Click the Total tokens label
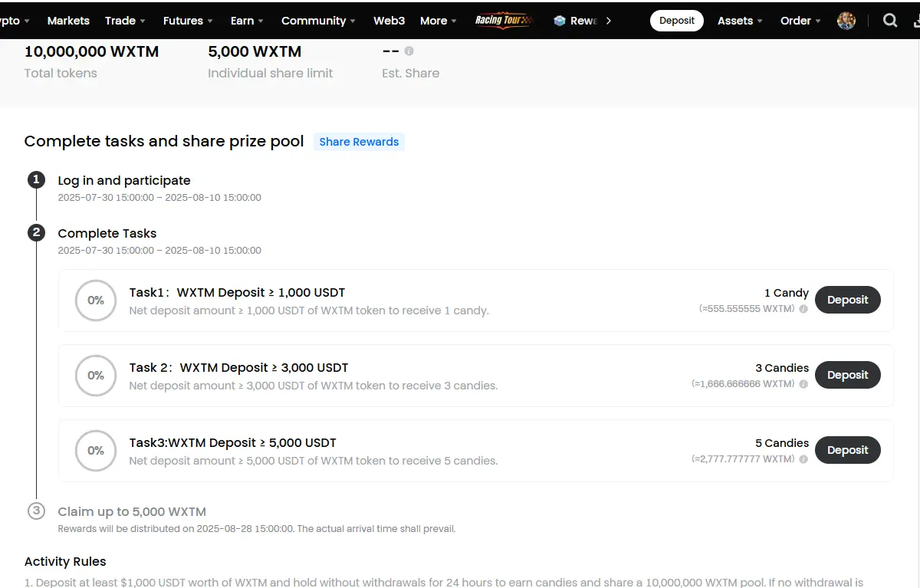The image size is (920, 588). point(61,74)
